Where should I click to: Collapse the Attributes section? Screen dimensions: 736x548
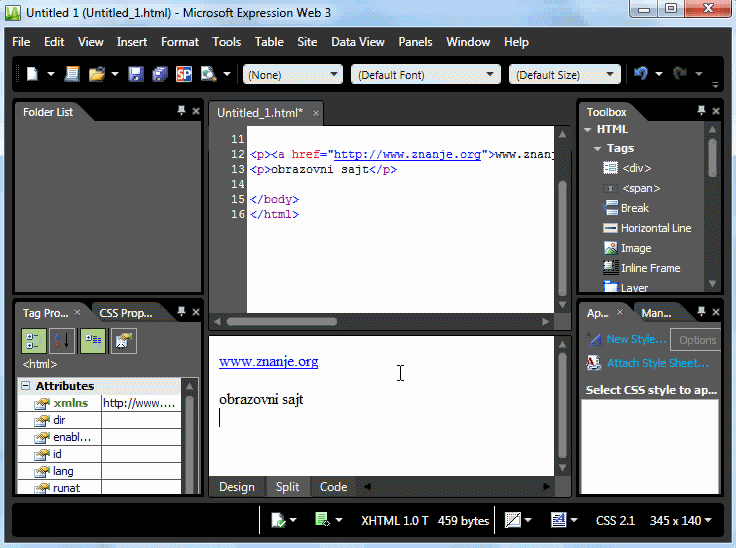(x=25, y=386)
